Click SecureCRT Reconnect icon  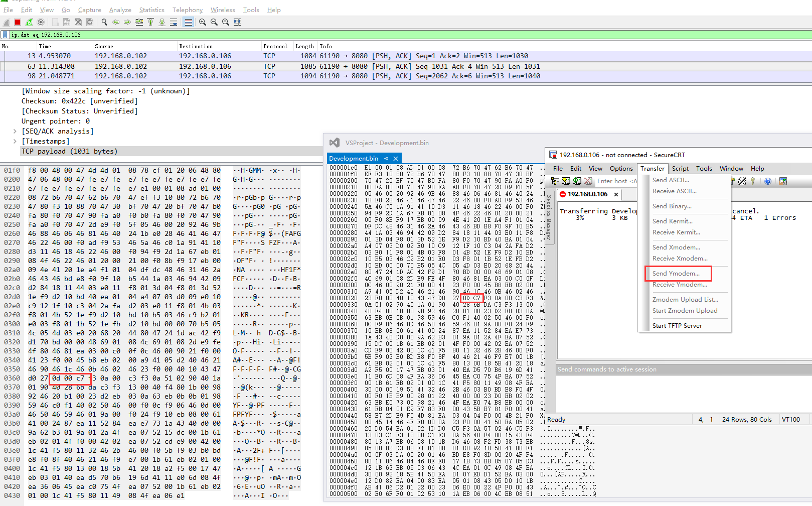577,181
